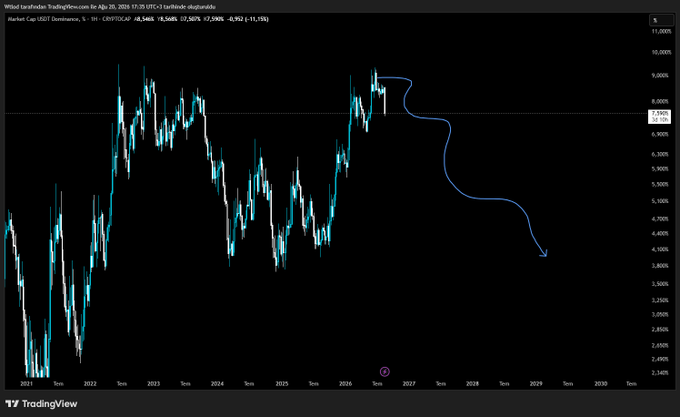
Task: Click the 2,850% price axis label
Action: [660, 330]
